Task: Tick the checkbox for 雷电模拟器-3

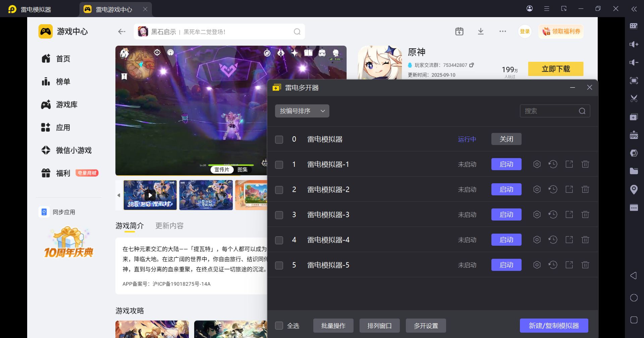Action: click(279, 215)
